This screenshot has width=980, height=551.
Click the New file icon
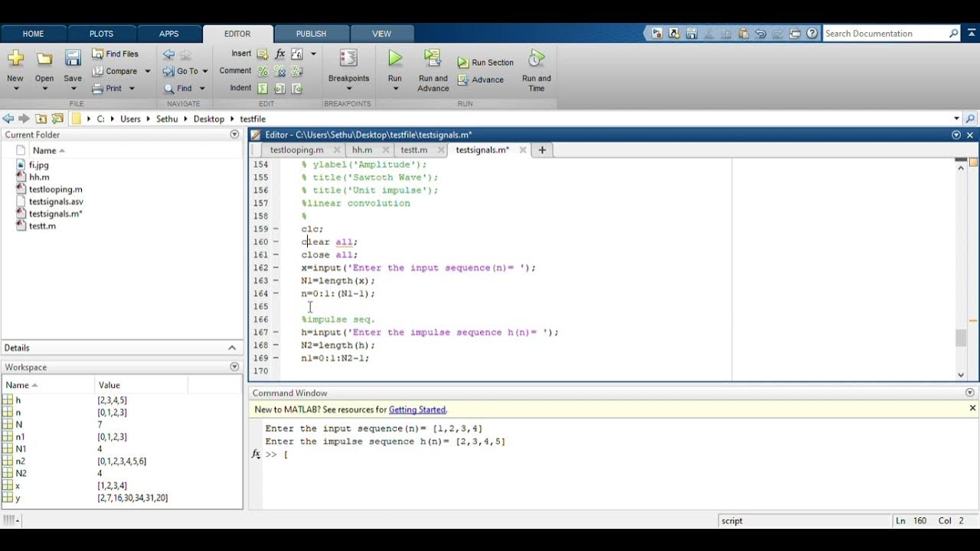click(x=15, y=59)
